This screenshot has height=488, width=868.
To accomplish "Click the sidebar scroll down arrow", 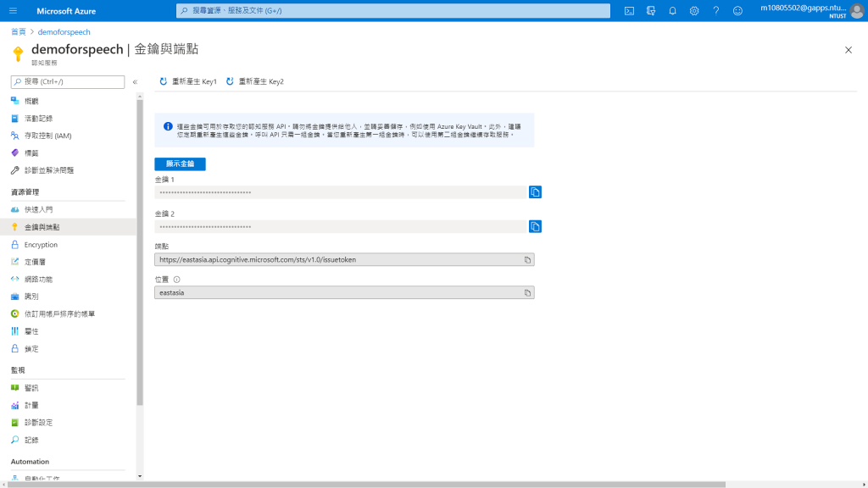I will [x=140, y=476].
